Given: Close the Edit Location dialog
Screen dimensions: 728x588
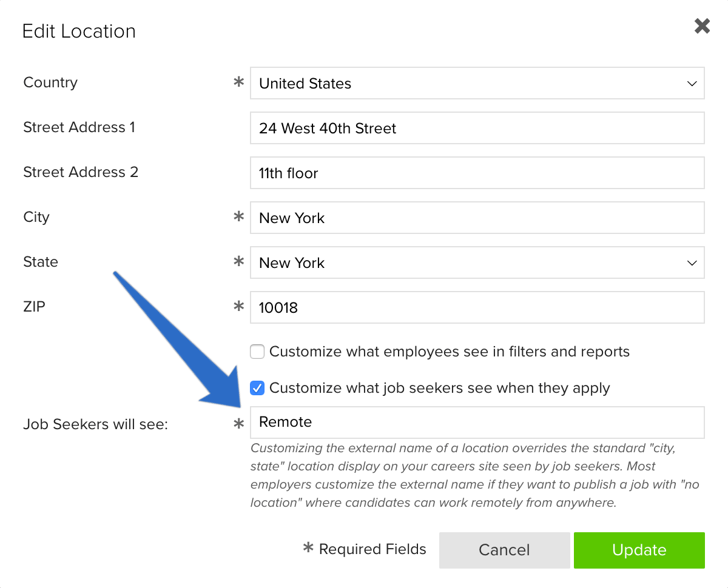Looking at the screenshot, I should coord(702,26).
